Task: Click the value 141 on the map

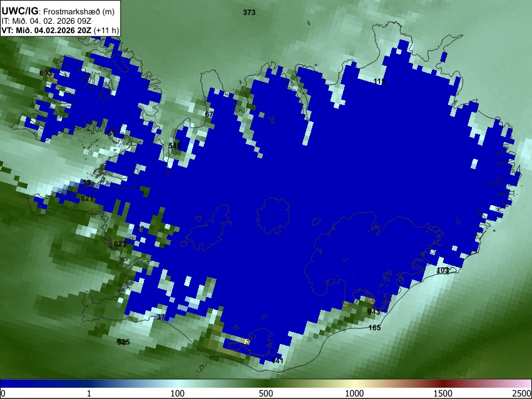Action: pyautogui.click(x=277, y=361)
